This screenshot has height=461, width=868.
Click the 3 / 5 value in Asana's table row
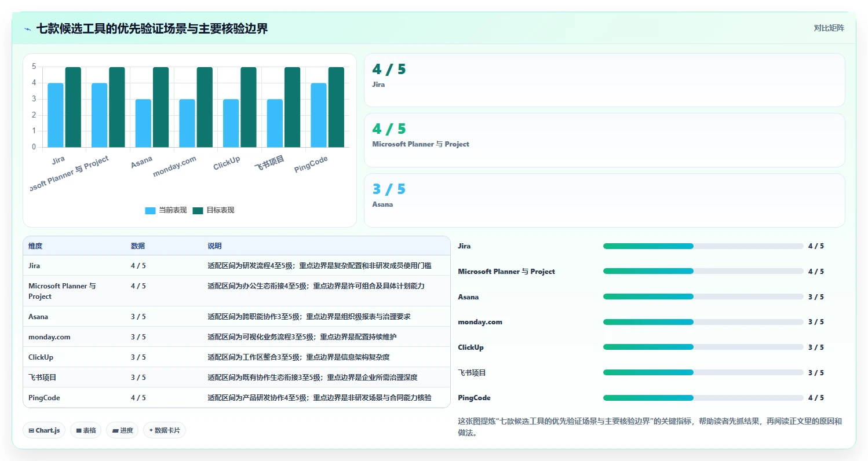click(138, 317)
